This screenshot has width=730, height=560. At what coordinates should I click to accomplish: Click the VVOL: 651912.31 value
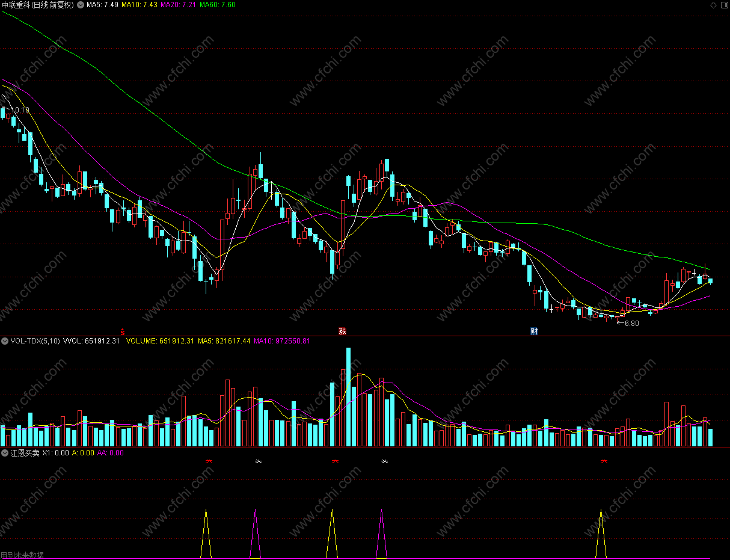91,341
